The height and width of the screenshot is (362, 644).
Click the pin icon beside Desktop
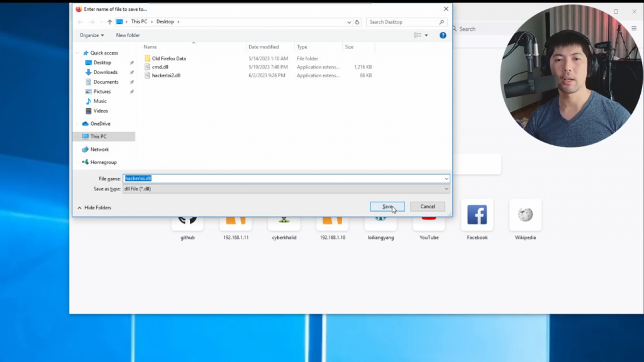click(132, 63)
